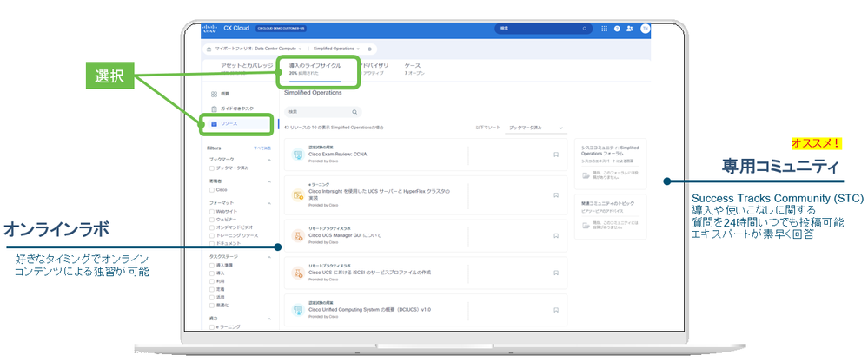Click the 概要 grid icon in the sidebar
Screen dimensions: 868x362
215,95
